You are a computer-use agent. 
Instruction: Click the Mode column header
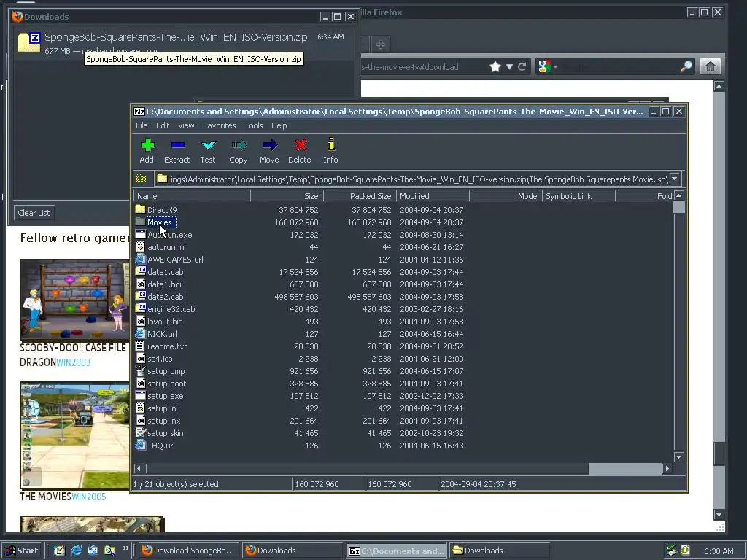click(x=506, y=196)
